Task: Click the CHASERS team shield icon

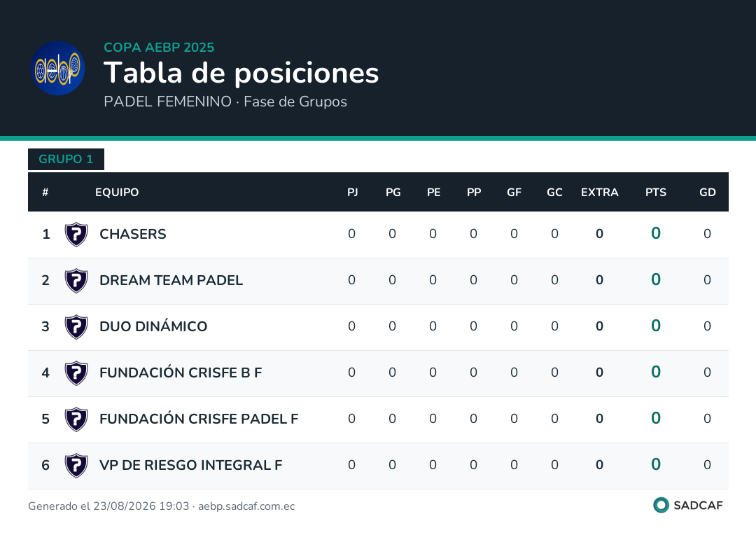Action: [76, 235]
